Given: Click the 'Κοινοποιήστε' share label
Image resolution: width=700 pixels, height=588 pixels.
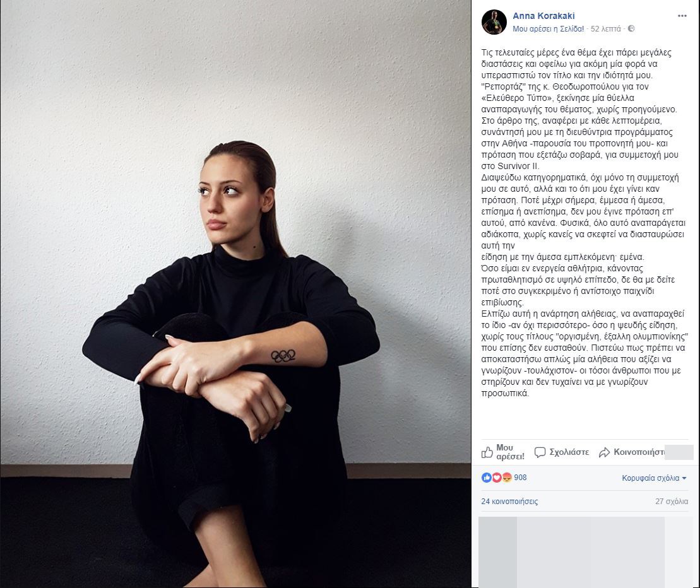Looking at the screenshot, I should 639,452.
